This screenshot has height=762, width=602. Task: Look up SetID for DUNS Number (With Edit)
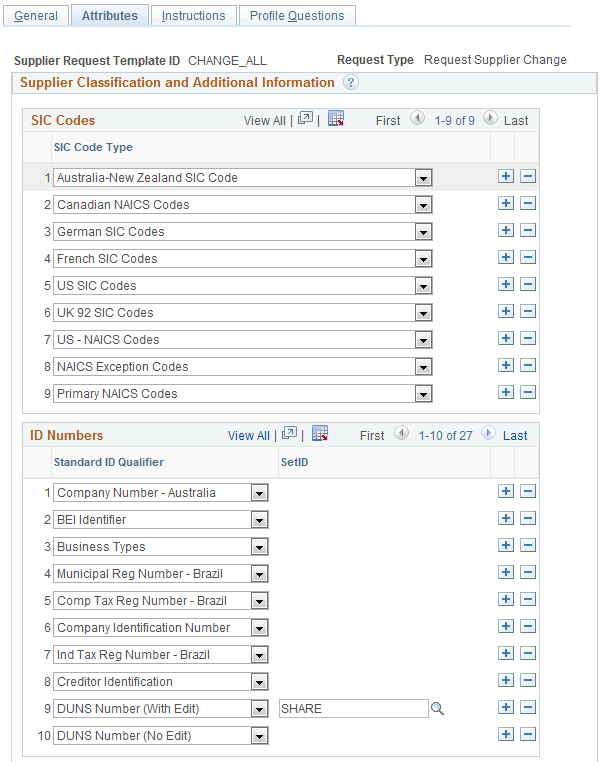pyautogui.click(x=437, y=709)
